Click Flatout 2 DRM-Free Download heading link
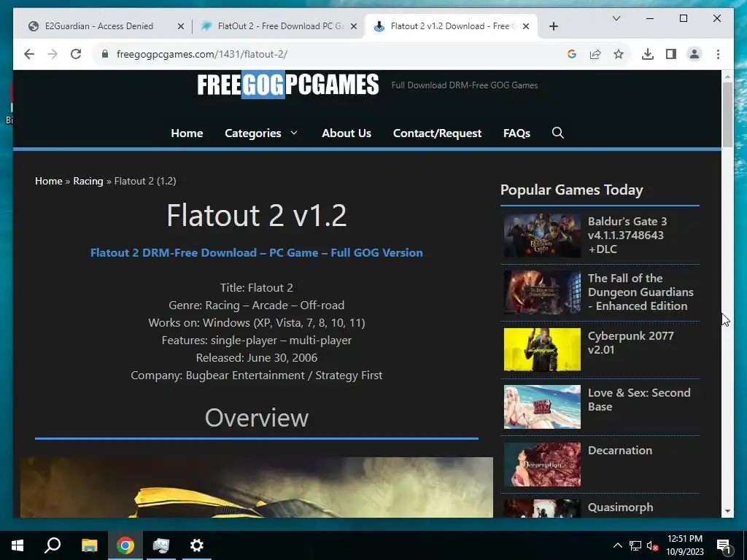This screenshot has height=560, width=747. tap(256, 252)
